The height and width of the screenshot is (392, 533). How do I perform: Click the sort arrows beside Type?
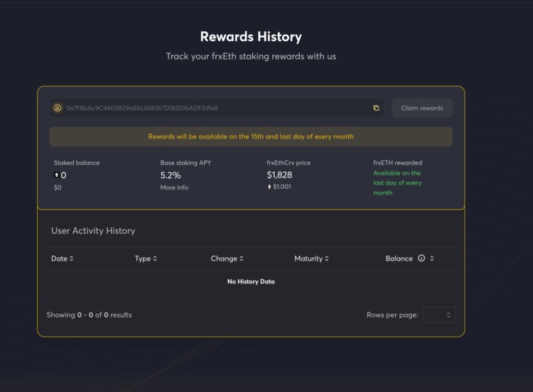click(x=155, y=258)
